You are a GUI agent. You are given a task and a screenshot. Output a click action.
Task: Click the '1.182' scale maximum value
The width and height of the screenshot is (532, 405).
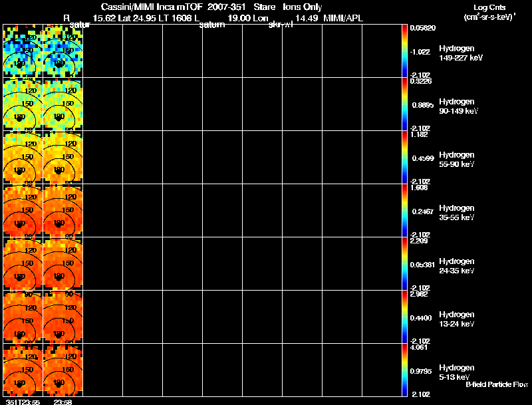click(x=419, y=134)
